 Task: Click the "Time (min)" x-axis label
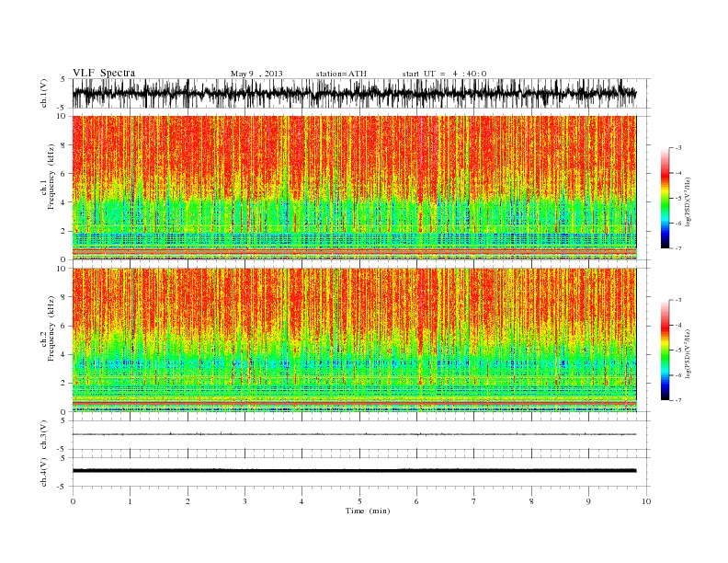[368, 511]
